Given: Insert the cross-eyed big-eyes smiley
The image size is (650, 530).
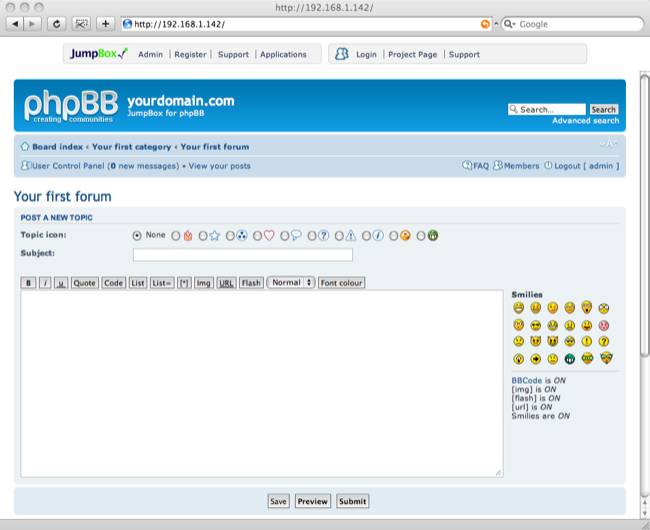Looking at the screenshot, I should tap(604, 308).
